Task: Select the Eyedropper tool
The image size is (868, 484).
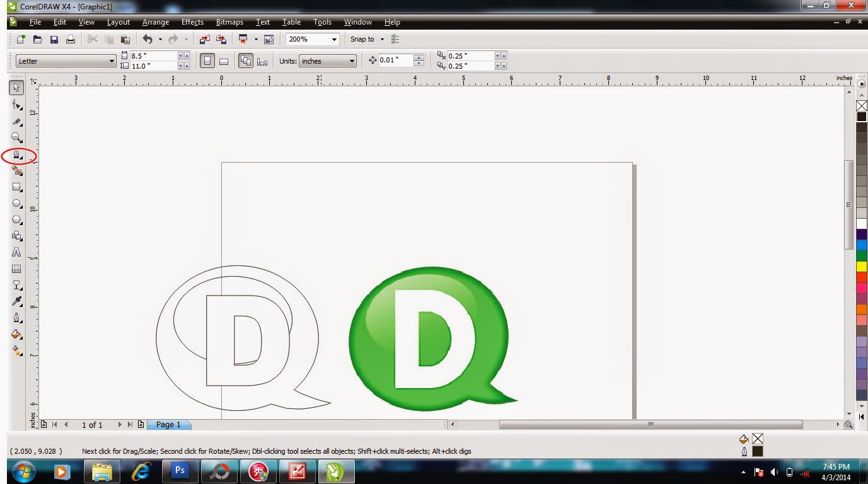Action: (17, 301)
